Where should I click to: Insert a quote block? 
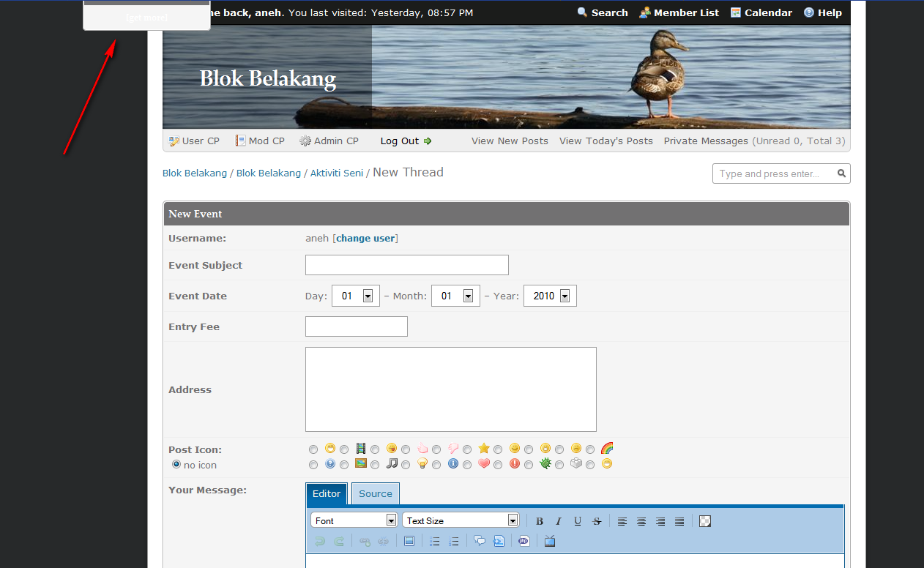[x=480, y=542]
